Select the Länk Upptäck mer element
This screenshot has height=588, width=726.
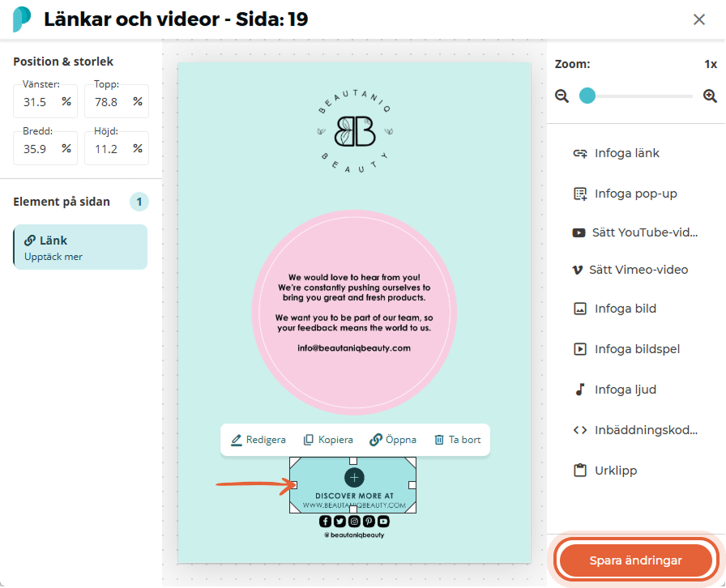coord(80,247)
